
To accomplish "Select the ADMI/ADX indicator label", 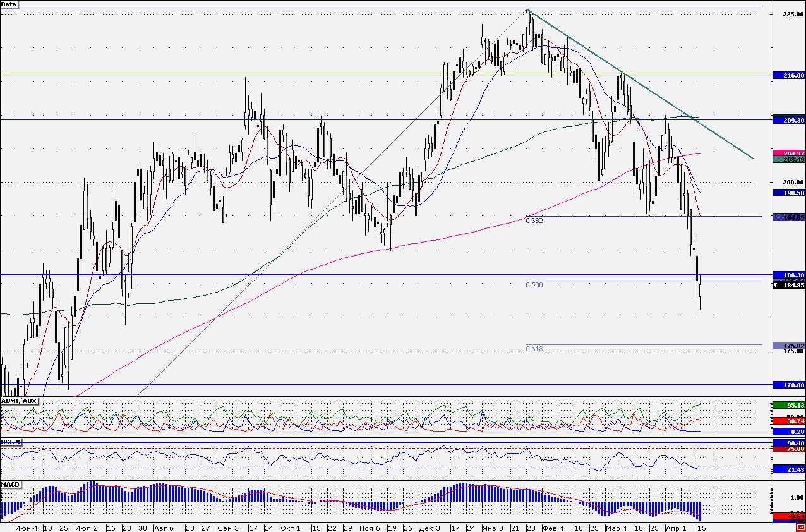I will (x=20, y=401).
